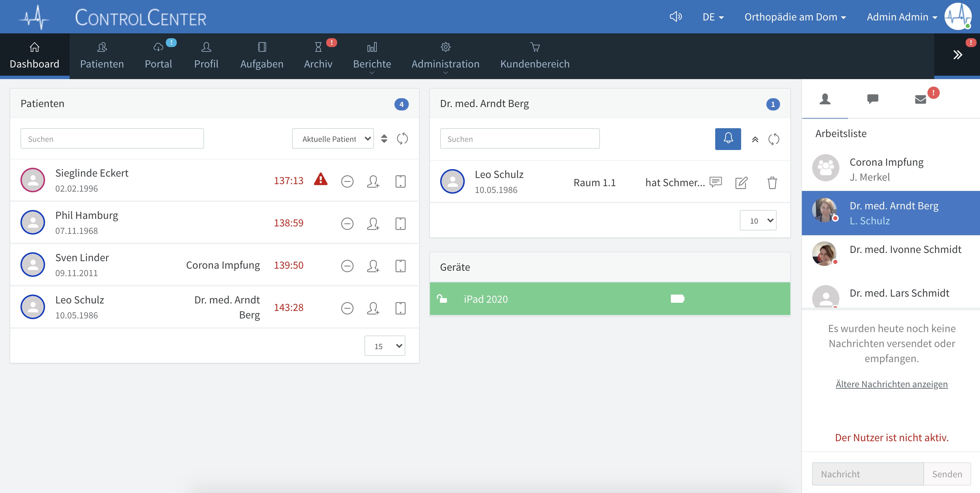This screenshot has height=493, width=980.
Task: Click Sven Linder patient name
Action: click(x=82, y=257)
